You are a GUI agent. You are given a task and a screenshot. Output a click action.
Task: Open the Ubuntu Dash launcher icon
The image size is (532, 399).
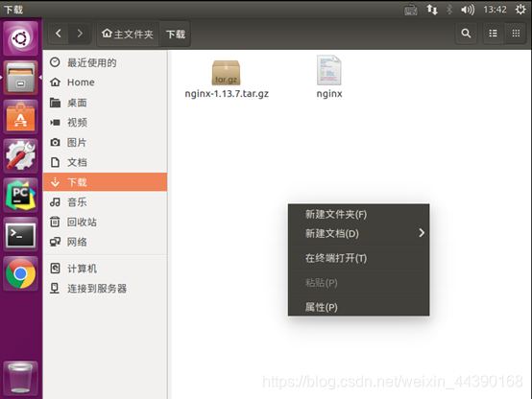click(21, 38)
